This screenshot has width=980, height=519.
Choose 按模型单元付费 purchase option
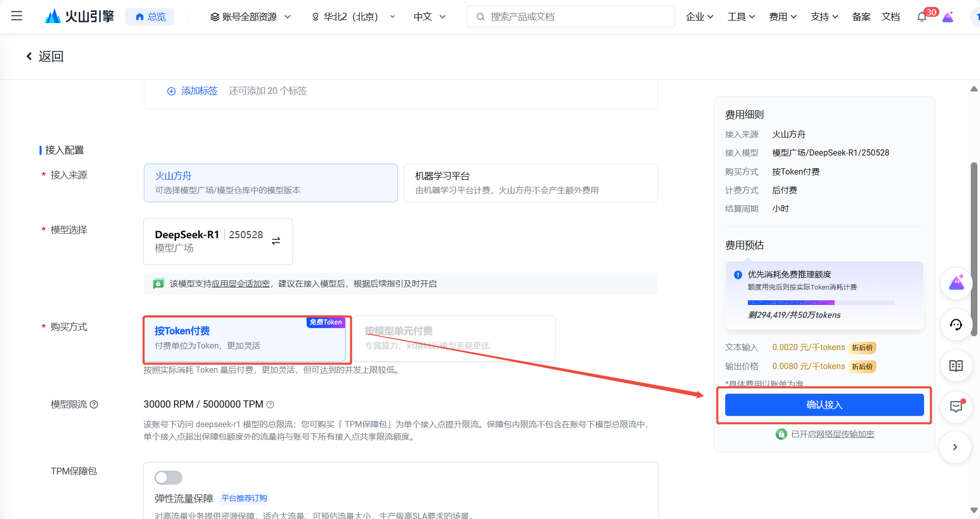click(455, 339)
